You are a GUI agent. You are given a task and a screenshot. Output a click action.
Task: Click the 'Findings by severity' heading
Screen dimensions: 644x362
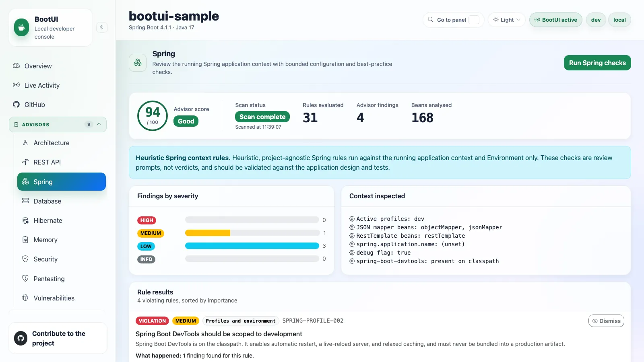click(x=167, y=196)
